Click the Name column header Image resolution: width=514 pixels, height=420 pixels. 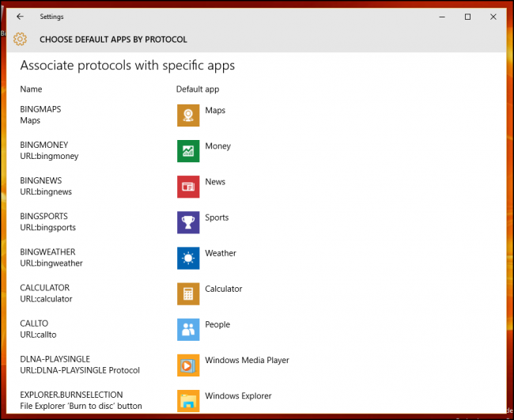pos(31,89)
